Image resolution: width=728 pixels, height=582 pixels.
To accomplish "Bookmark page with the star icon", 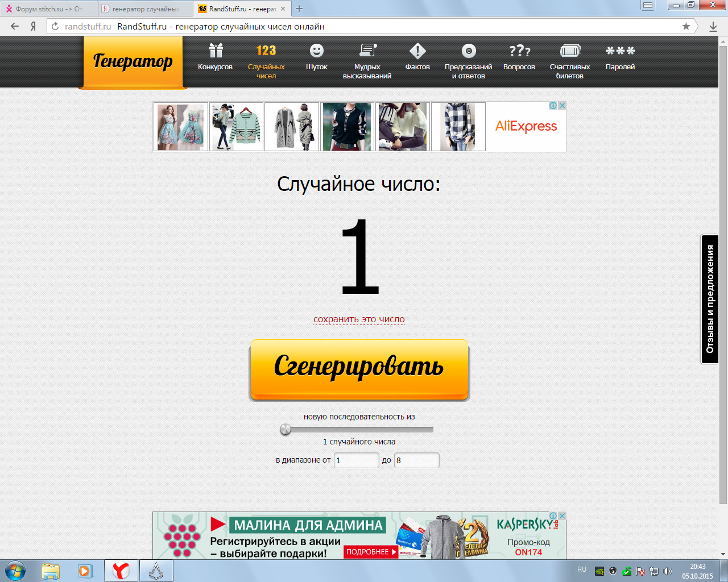I will (x=686, y=26).
